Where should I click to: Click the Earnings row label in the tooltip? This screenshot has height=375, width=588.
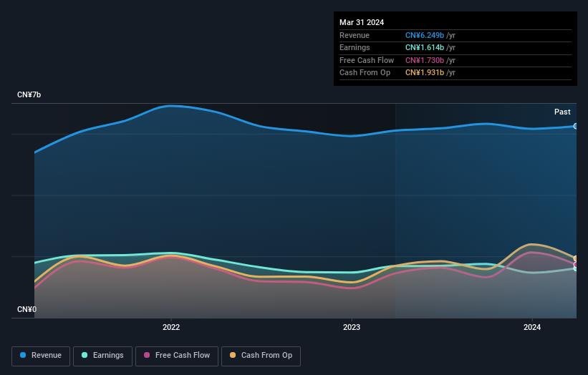(355, 47)
